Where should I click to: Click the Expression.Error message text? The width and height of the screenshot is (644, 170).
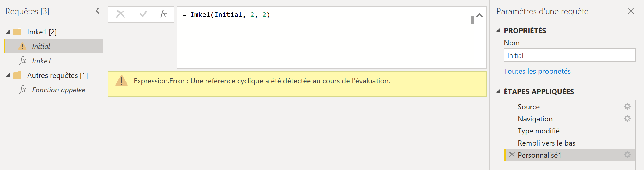(262, 81)
